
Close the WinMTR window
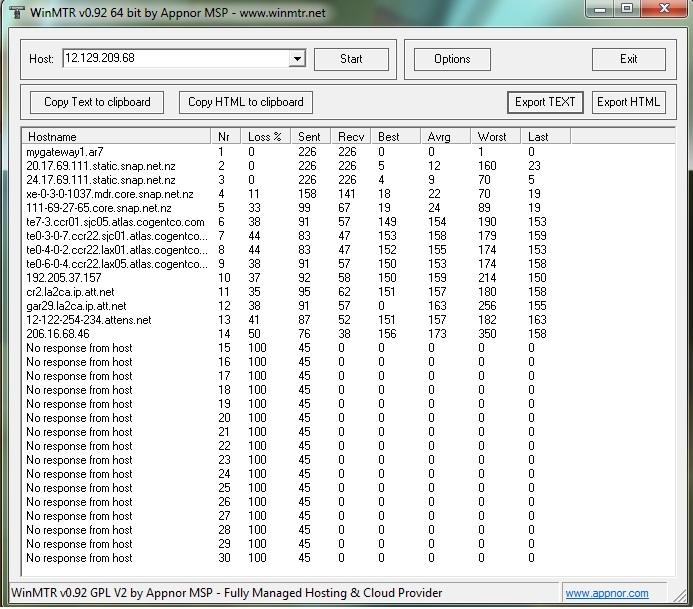[x=664, y=9]
